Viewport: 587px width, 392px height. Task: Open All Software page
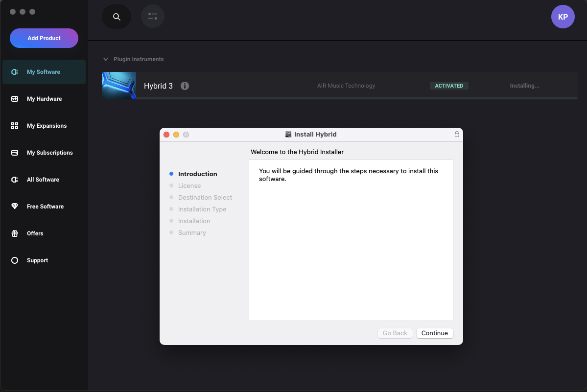tap(44, 180)
